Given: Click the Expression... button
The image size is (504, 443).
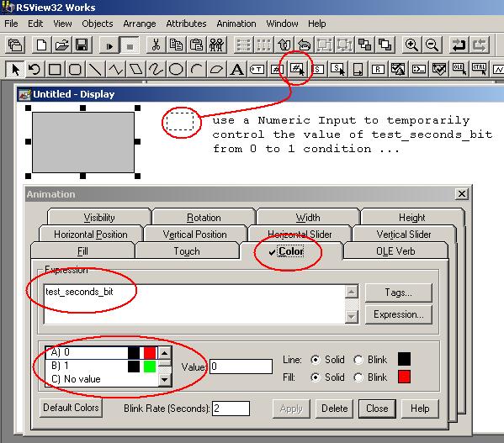Looking at the screenshot, I should [399, 314].
